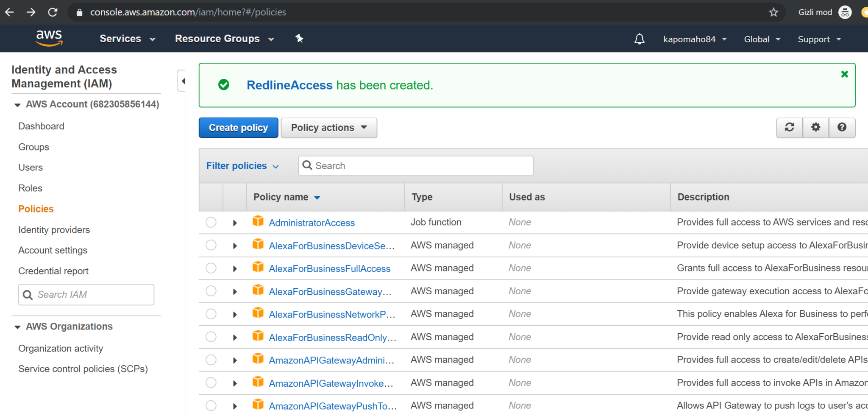Open the Services menu

[128, 39]
